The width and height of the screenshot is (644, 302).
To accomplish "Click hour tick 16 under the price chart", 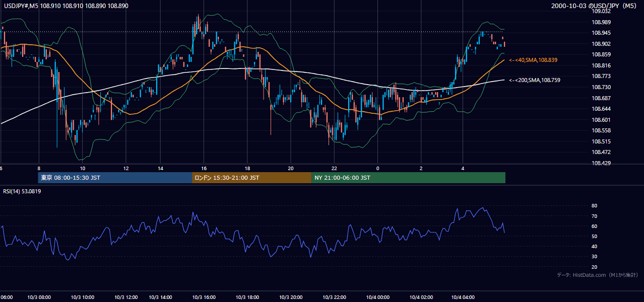I will 204,168.
